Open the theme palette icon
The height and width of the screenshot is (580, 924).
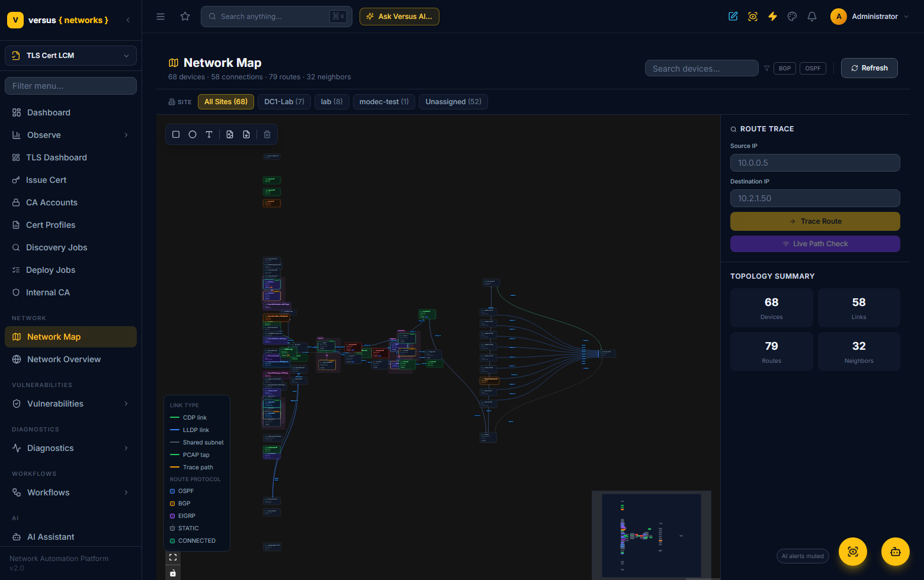pyautogui.click(x=793, y=17)
